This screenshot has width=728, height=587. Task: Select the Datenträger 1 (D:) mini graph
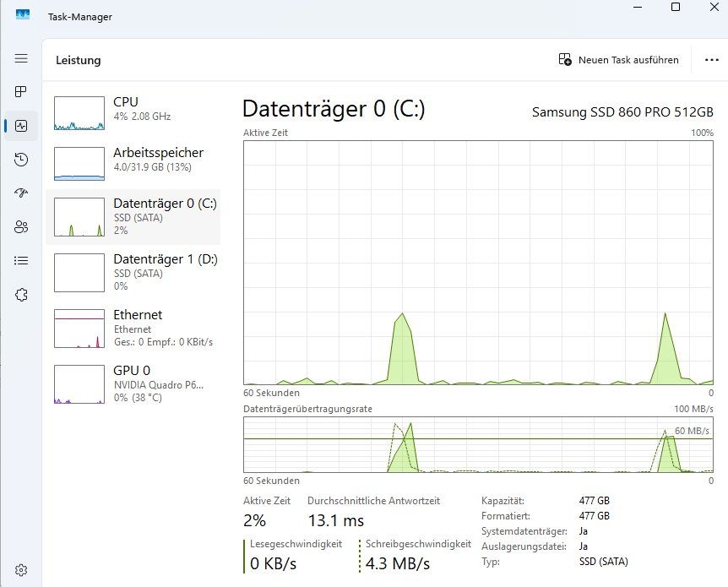(x=79, y=273)
